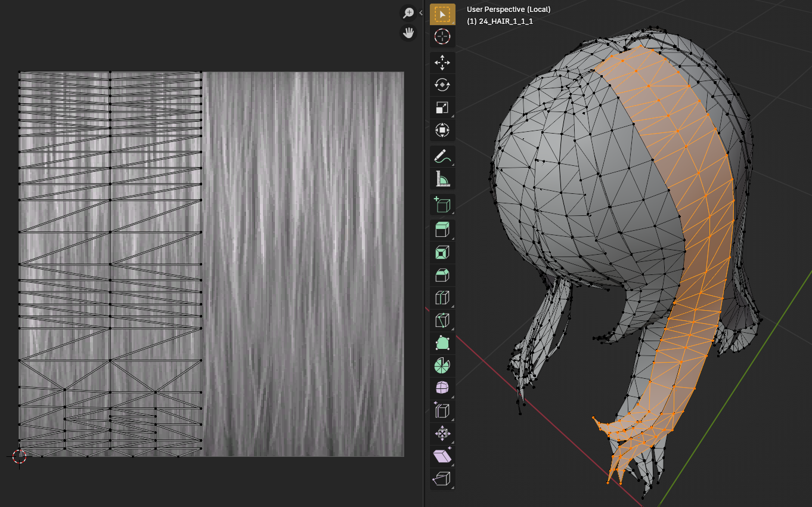Pick the Rotate tool
This screenshot has width=812, height=507.
pyautogui.click(x=442, y=85)
